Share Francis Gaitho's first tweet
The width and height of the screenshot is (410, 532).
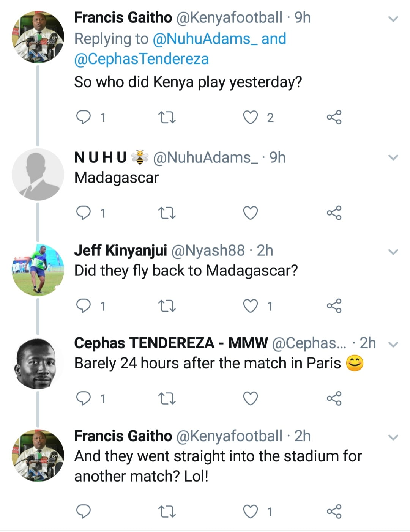click(x=334, y=118)
